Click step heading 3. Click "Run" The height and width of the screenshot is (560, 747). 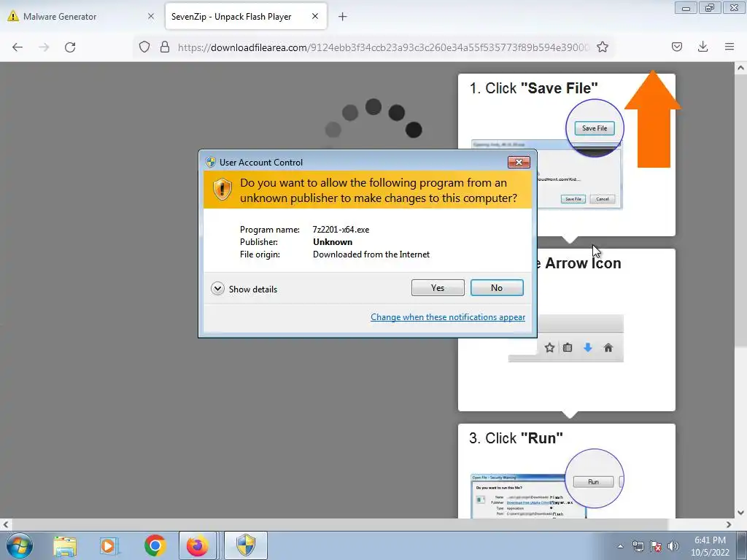516,438
